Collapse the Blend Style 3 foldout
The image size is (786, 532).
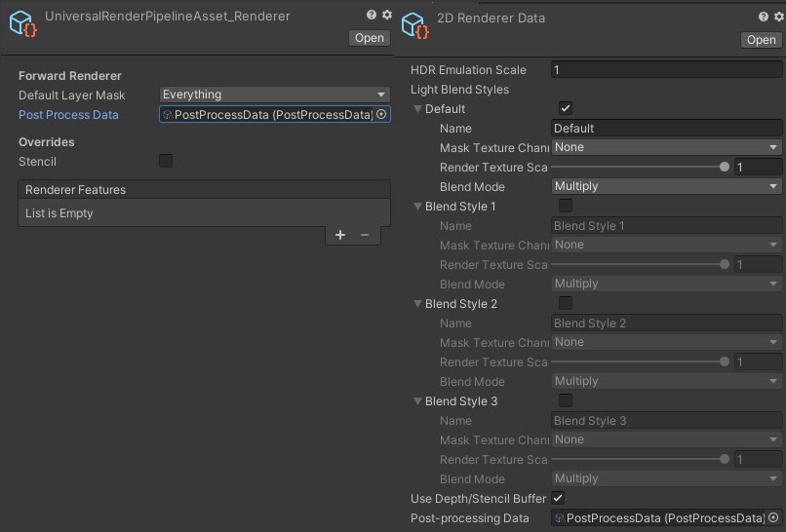417,400
